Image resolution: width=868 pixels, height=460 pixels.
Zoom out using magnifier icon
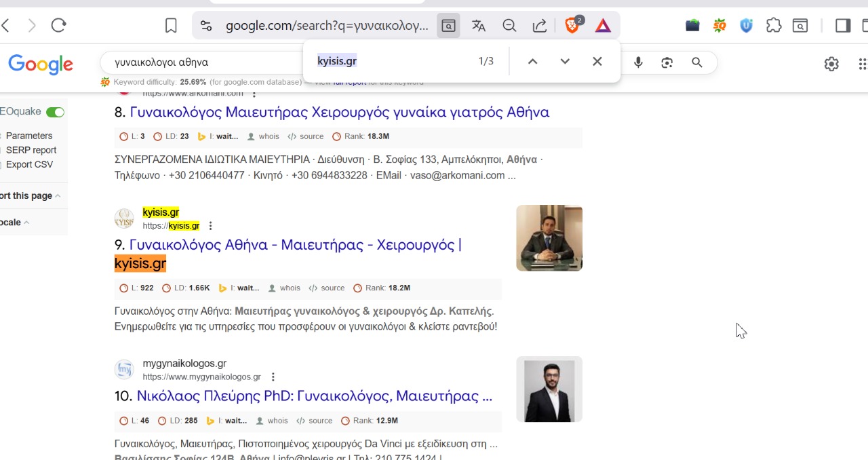pos(509,26)
